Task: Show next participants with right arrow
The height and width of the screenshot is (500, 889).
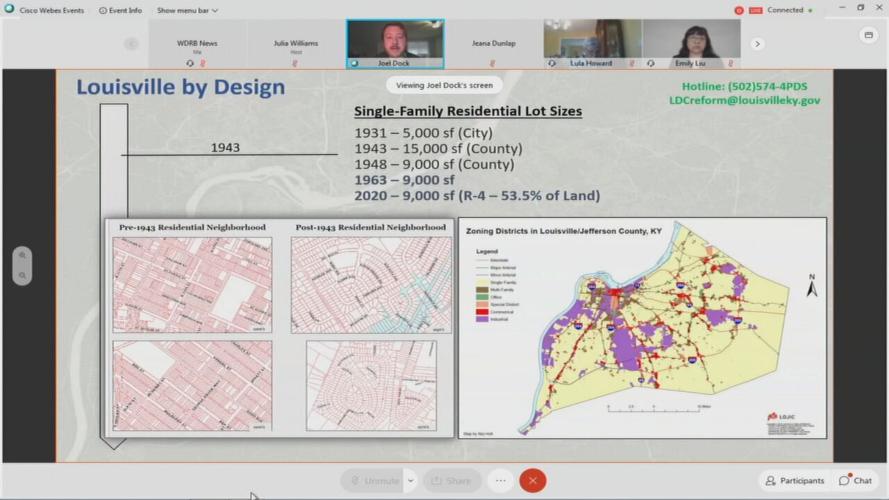Action: [757, 44]
